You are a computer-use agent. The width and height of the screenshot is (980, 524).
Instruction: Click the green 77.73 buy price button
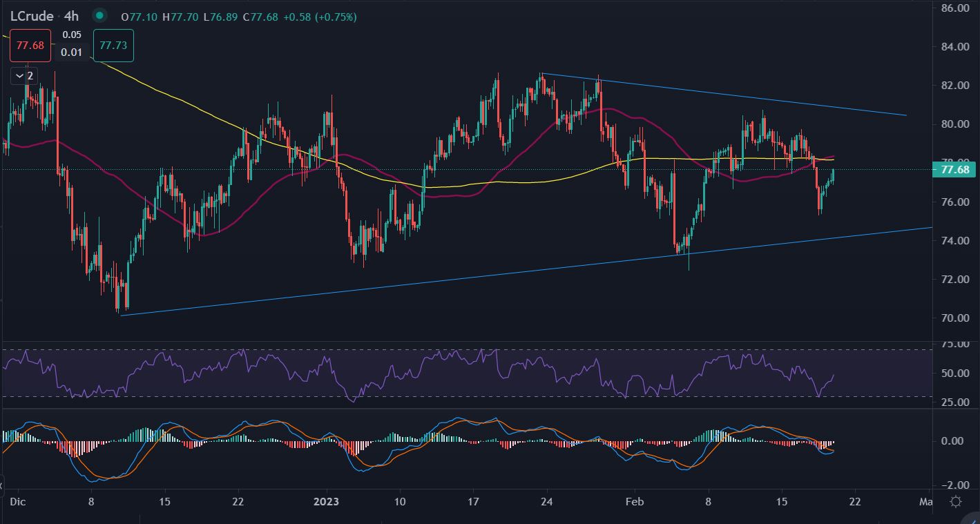pyautogui.click(x=113, y=46)
